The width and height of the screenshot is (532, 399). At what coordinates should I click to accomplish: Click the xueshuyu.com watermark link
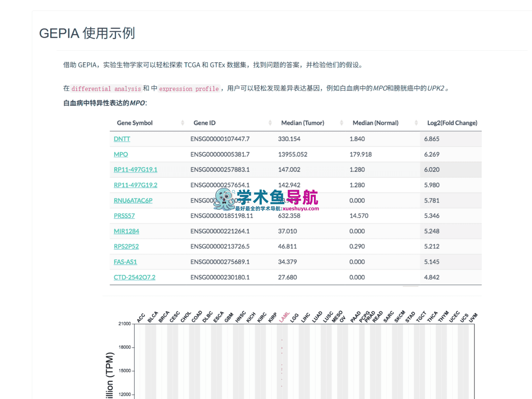pyautogui.click(x=301, y=209)
